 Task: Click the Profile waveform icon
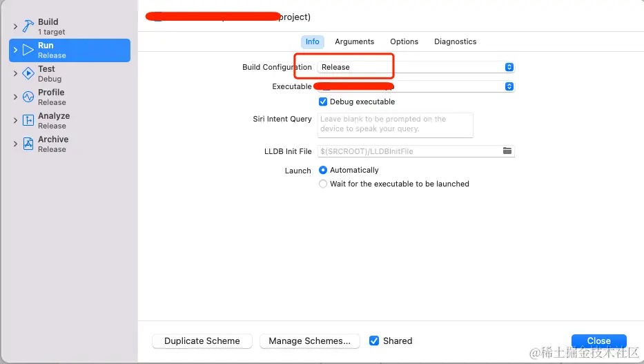click(x=28, y=97)
